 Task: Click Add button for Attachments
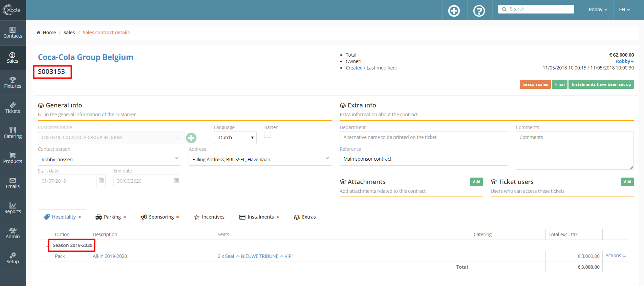476,182
